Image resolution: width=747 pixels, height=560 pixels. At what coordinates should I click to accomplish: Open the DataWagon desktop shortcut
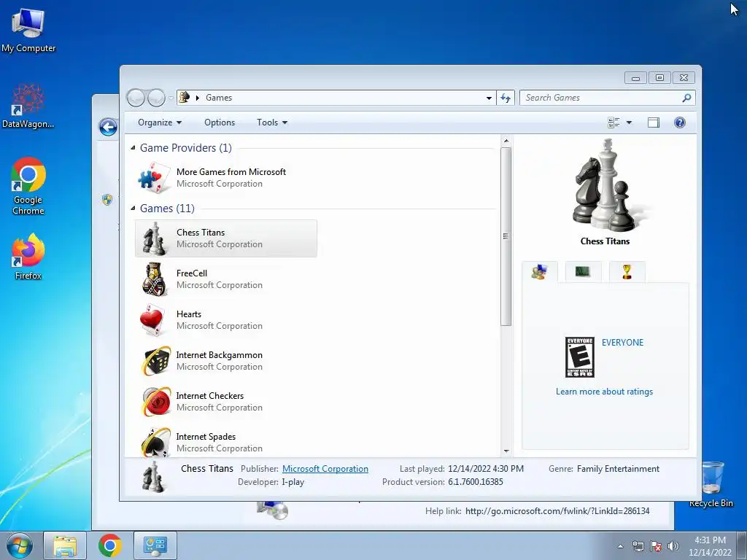pyautogui.click(x=28, y=106)
